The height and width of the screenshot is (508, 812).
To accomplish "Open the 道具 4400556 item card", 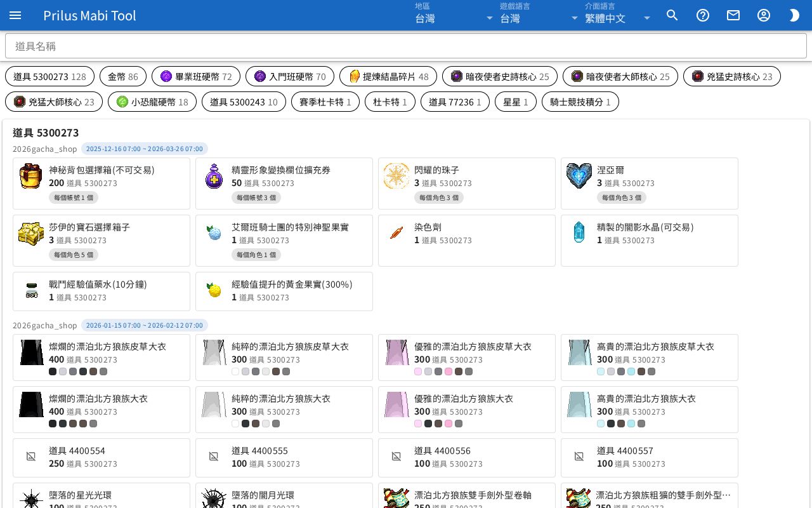I will 467,457.
